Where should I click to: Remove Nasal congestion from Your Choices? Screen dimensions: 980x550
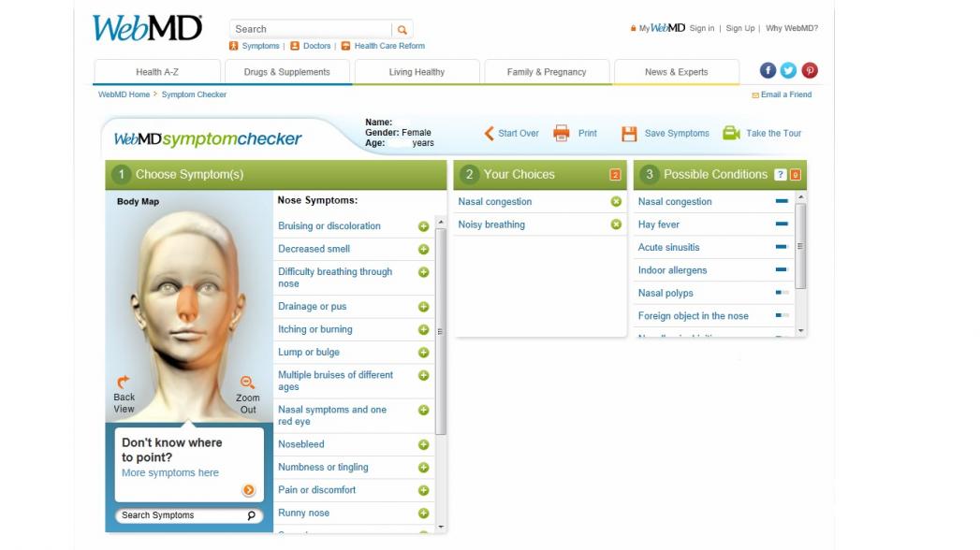click(x=616, y=202)
